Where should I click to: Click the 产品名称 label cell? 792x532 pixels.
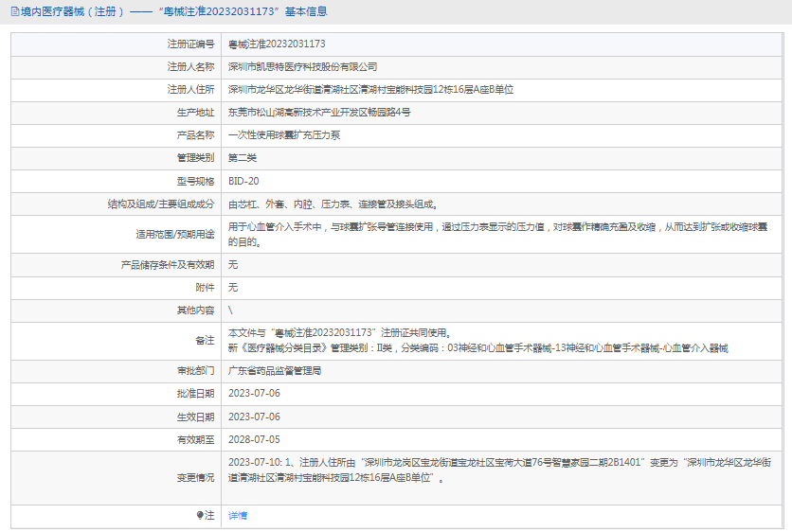point(117,135)
